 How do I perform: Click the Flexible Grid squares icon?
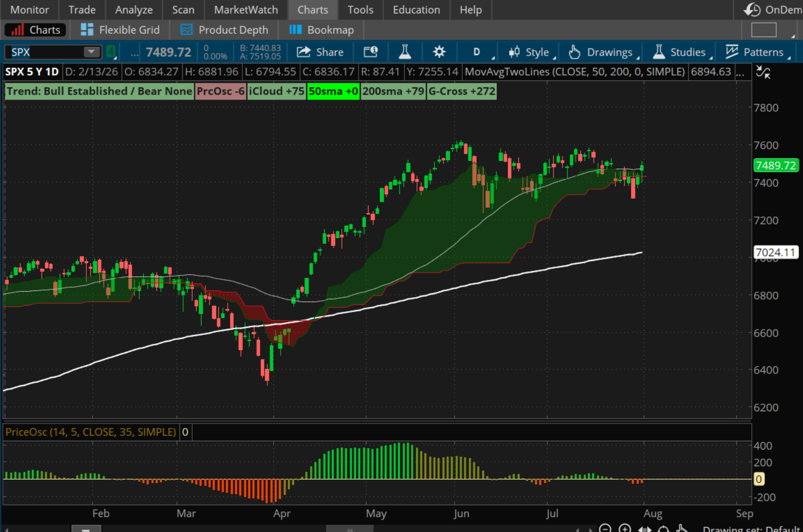tap(87, 30)
